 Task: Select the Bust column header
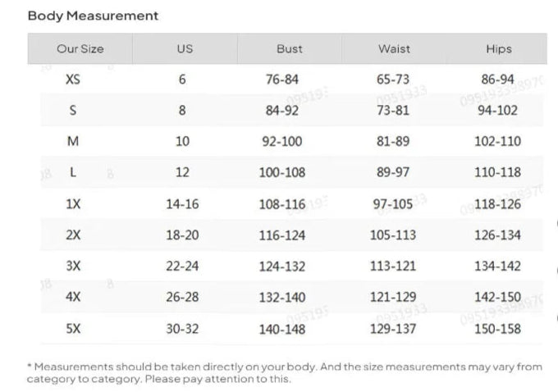(x=289, y=49)
